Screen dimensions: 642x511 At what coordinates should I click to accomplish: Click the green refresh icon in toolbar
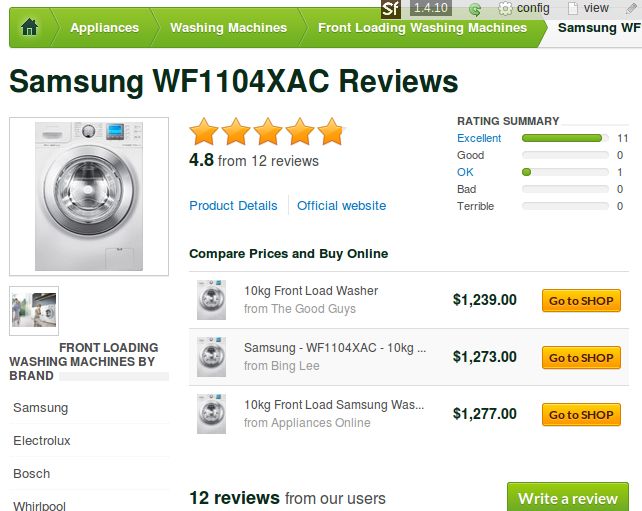click(x=475, y=9)
